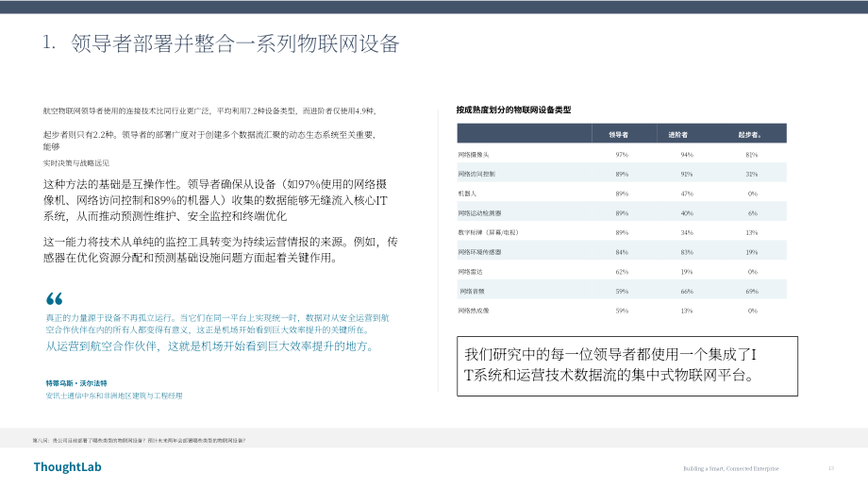Select the "网络热成像" row label
The image size is (868, 489).
[474, 311]
